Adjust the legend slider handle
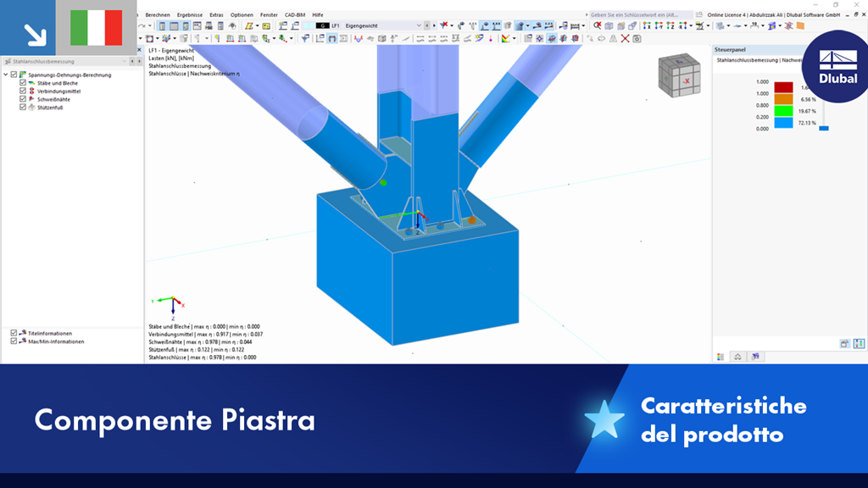The height and width of the screenshot is (488, 868). [824, 128]
